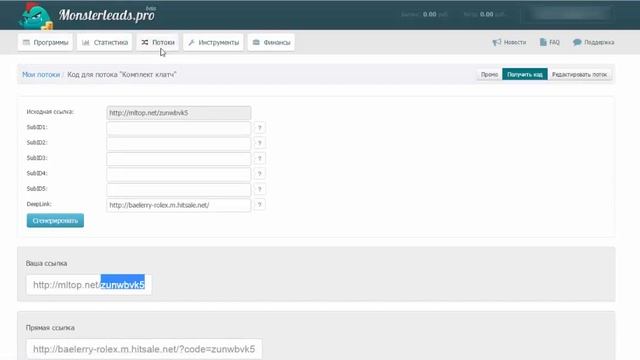Open the Программы menu
This screenshot has width=640, height=360.
coord(45,42)
